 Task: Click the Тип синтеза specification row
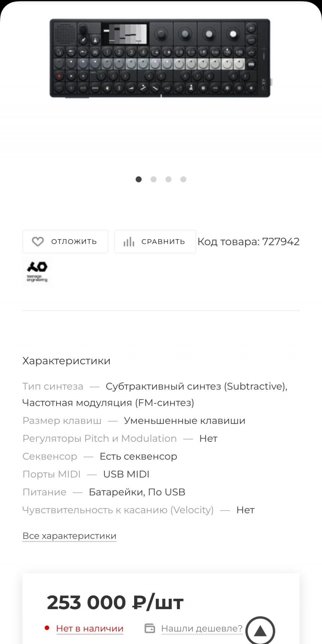pyautogui.click(x=155, y=394)
